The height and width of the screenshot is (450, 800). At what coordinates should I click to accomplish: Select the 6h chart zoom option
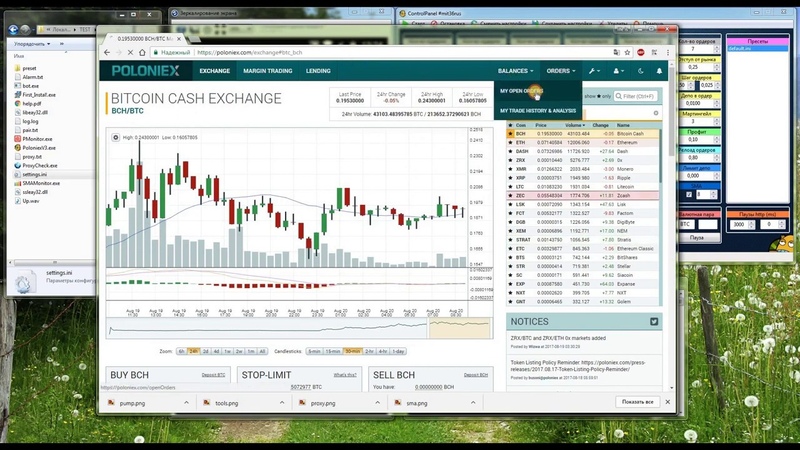181,352
